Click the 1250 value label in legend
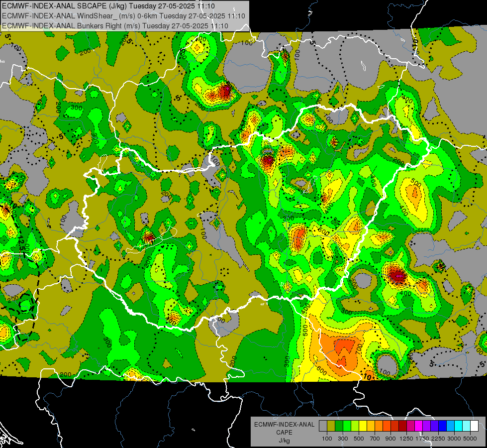Image resolution: width=487 pixels, height=448 pixels. pyautogui.click(x=406, y=439)
